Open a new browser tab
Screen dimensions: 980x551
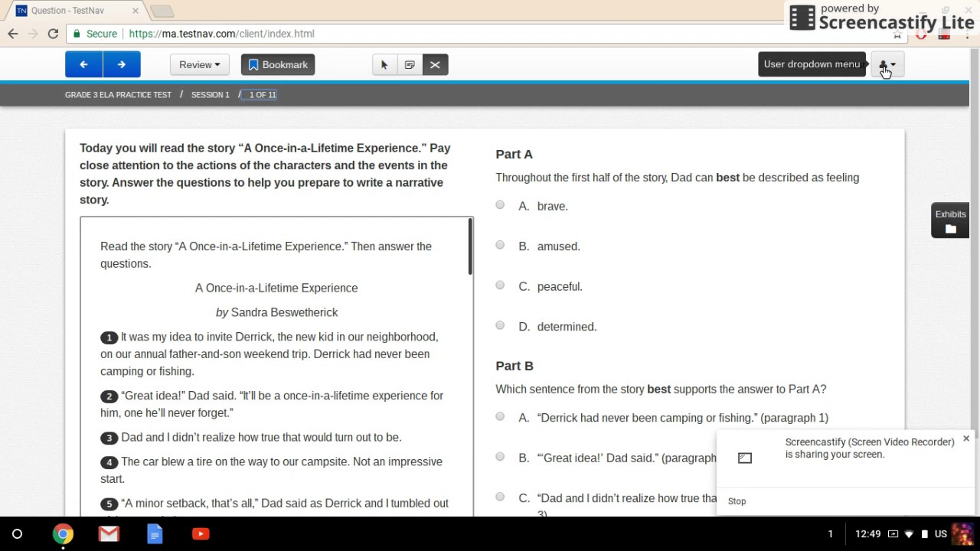tap(162, 11)
